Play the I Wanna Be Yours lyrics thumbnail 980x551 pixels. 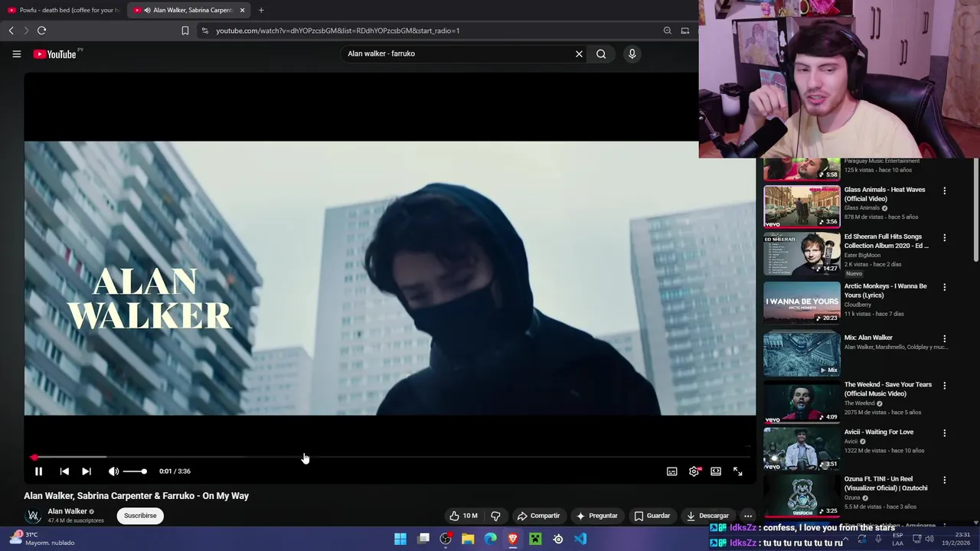coord(802,302)
